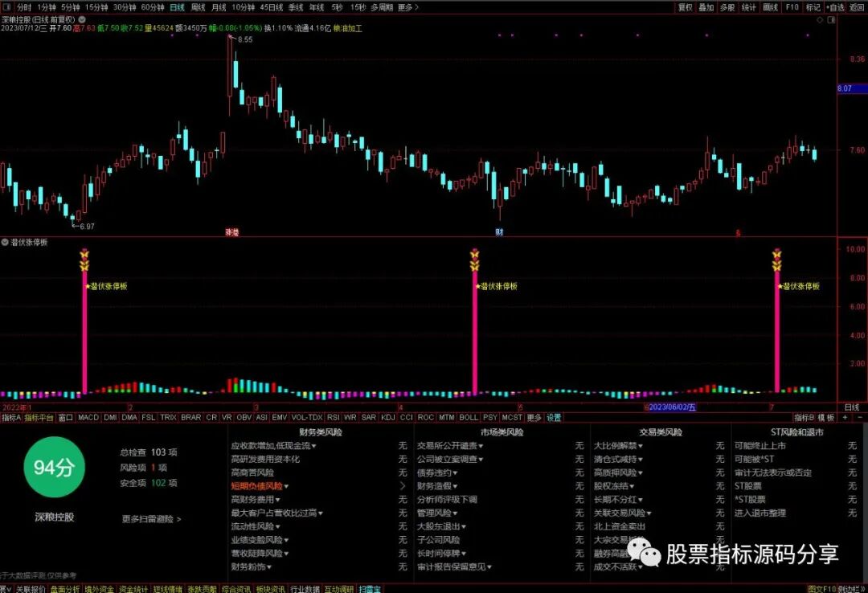
Task: Select the 季线 period tab
Action: pyautogui.click(x=296, y=7)
